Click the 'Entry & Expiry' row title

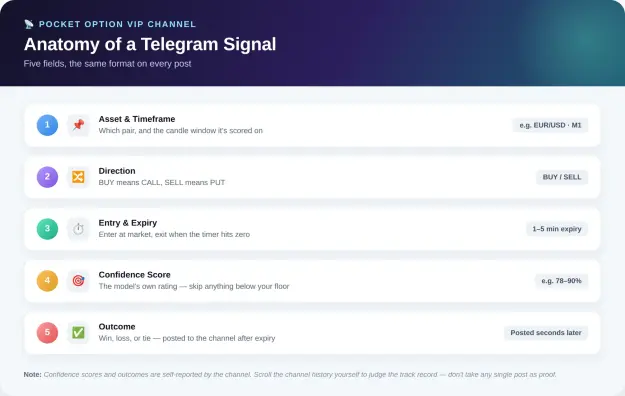click(x=128, y=223)
